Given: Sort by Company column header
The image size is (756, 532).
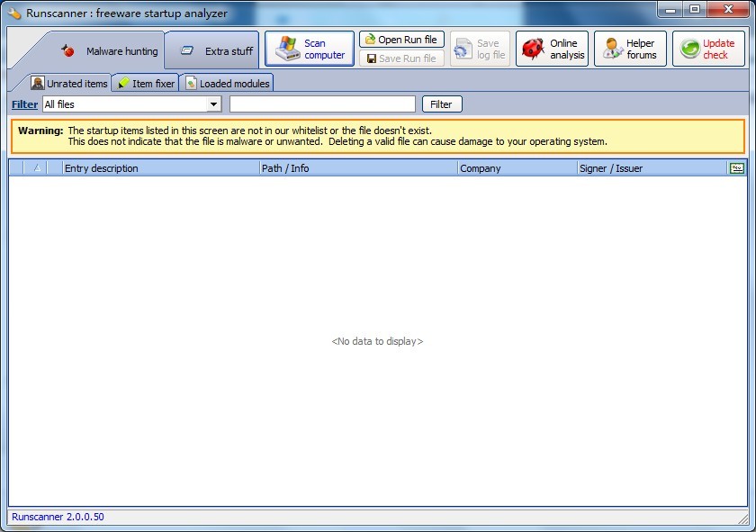Looking at the screenshot, I should (x=517, y=168).
